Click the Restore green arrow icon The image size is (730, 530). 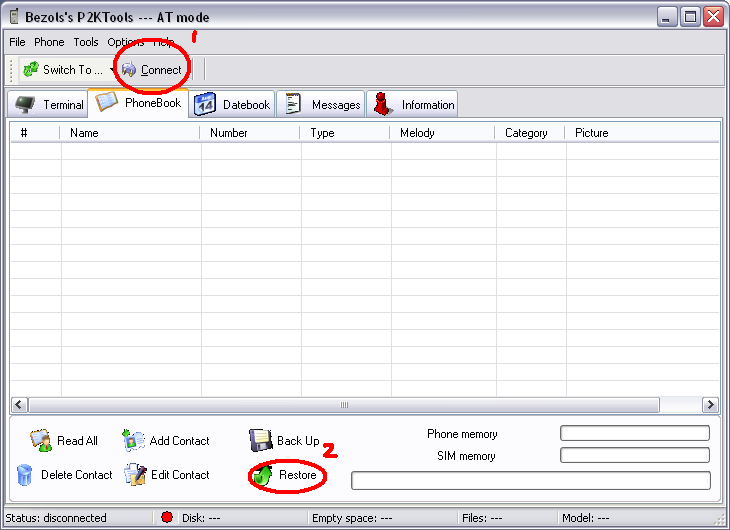264,475
